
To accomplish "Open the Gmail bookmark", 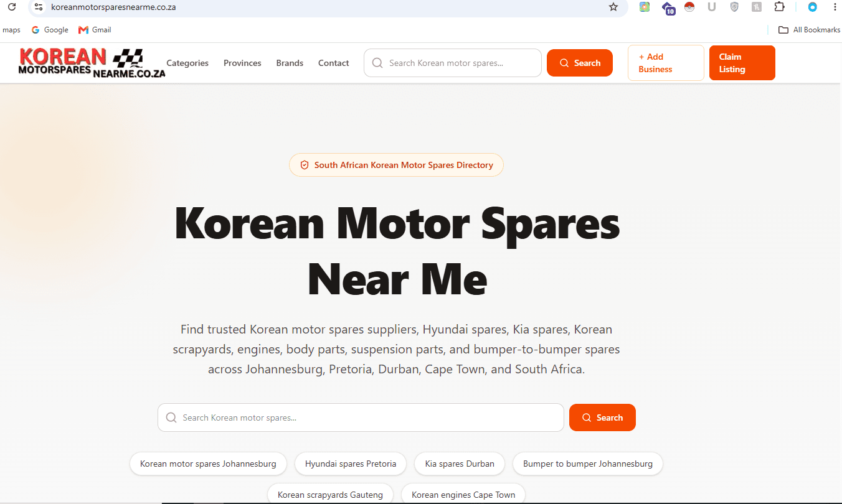I will pos(95,30).
